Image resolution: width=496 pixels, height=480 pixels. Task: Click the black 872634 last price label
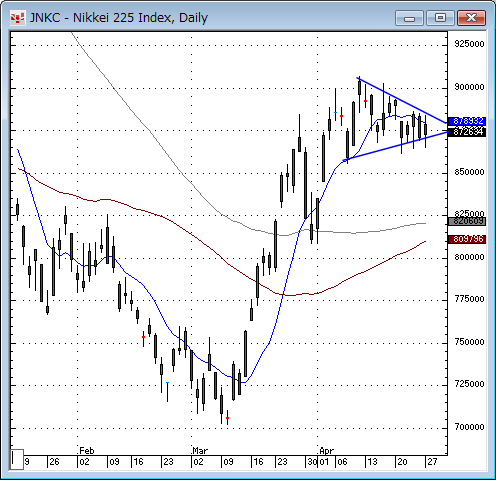click(x=467, y=132)
